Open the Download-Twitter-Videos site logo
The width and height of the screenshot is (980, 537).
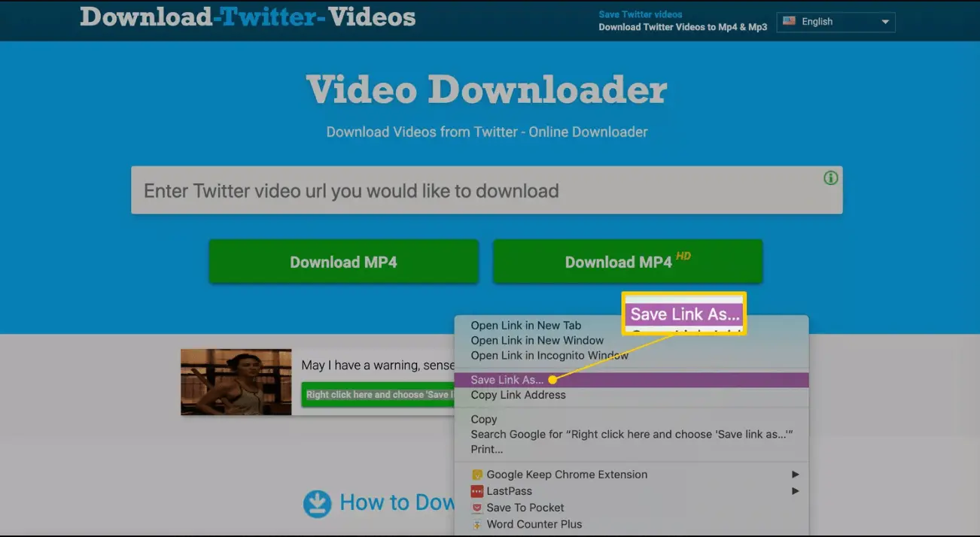click(248, 17)
